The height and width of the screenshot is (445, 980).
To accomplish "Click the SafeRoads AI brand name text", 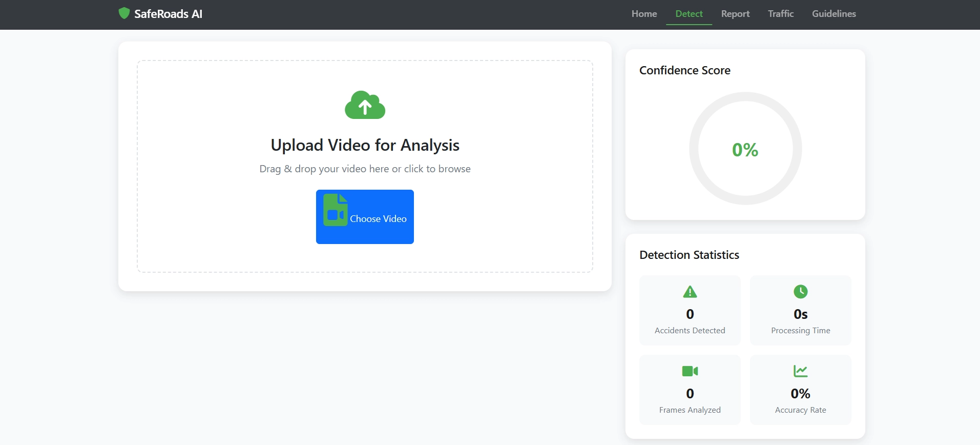I will point(168,14).
